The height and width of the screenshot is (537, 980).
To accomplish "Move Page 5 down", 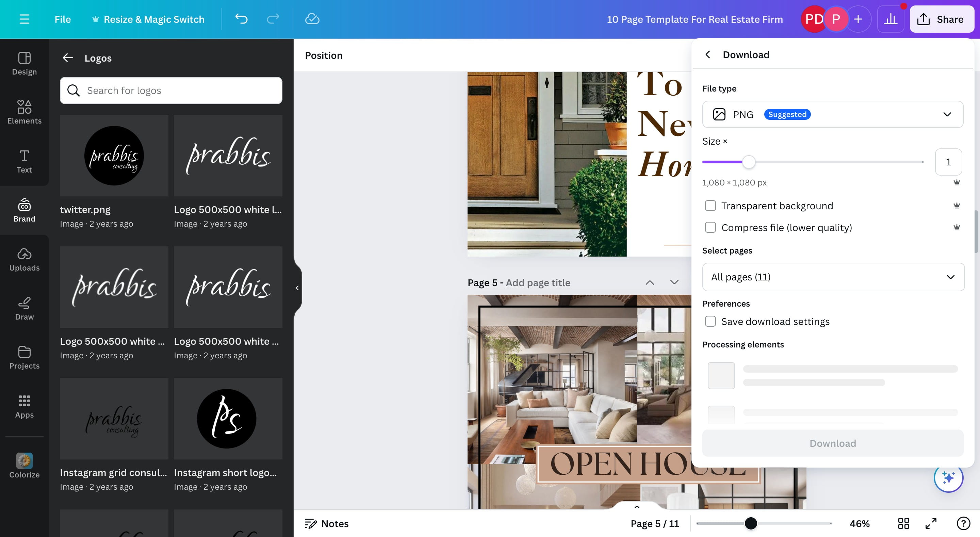I will [x=674, y=282].
